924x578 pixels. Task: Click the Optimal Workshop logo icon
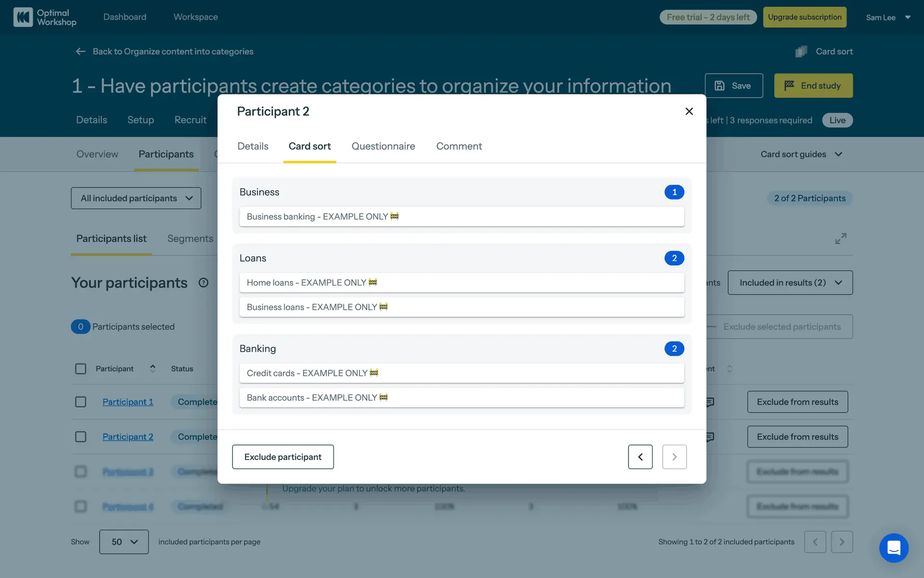[x=23, y=17]
